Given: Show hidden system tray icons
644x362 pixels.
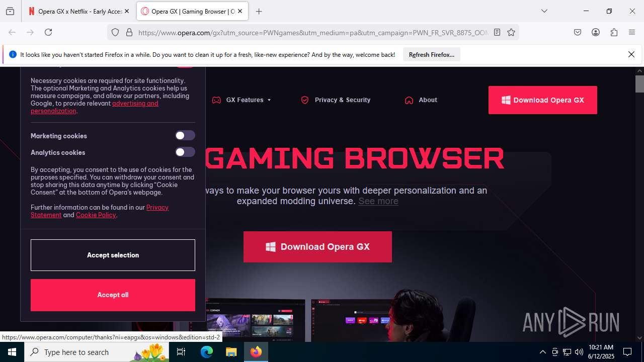Looking at the screenshot, I should (542, 352).
